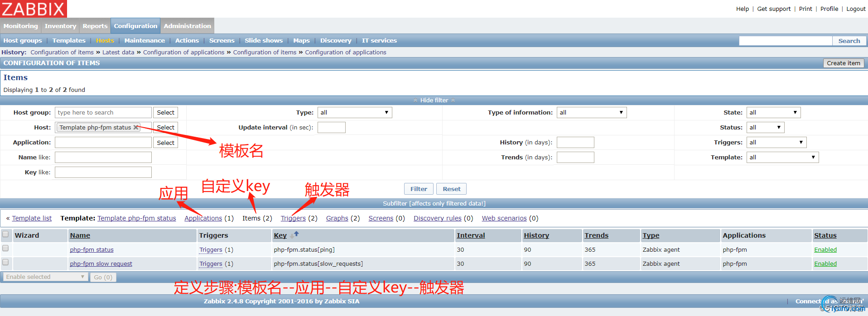Check the php-fpm slow request row checkbox
The height and width of the screenshot is (316, 868).
point(5,263)
